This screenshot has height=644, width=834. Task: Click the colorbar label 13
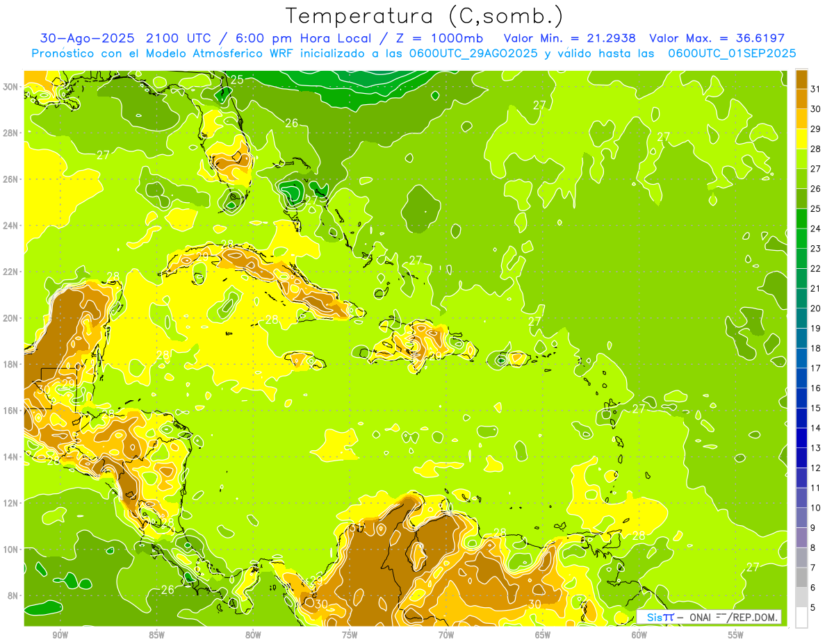point(816,448)
